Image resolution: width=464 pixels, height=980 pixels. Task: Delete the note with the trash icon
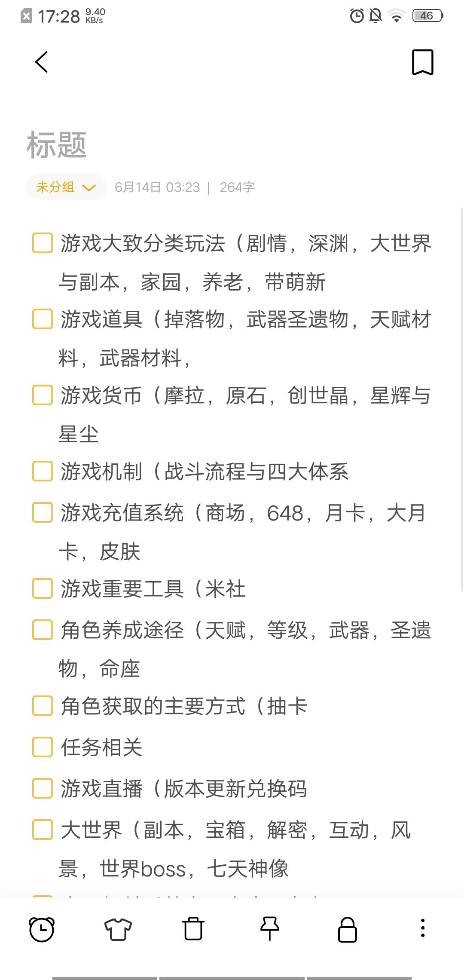pos(193,929)
